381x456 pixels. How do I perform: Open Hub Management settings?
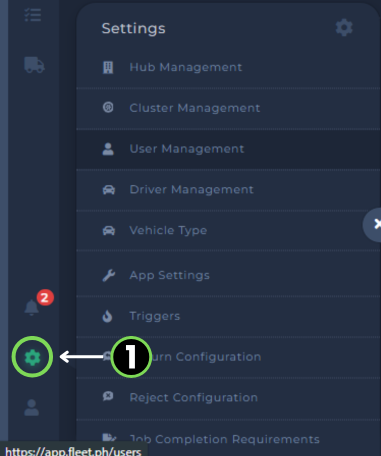(228, 68)
